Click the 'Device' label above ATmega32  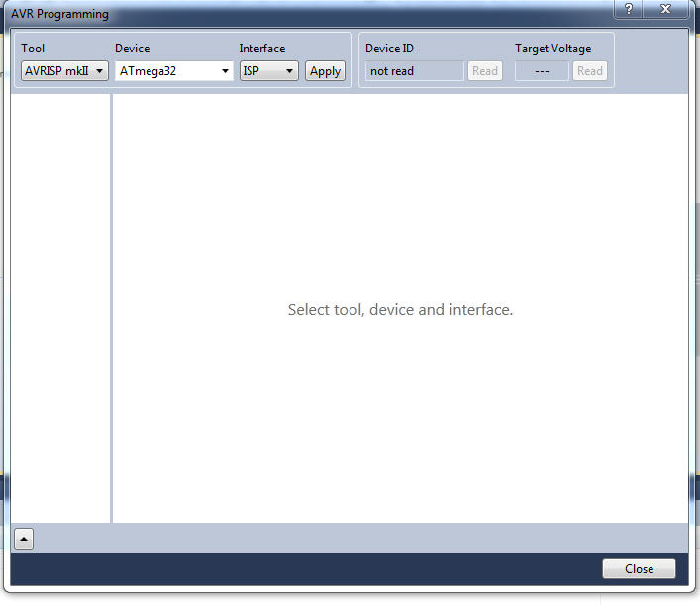pos(132,49)
